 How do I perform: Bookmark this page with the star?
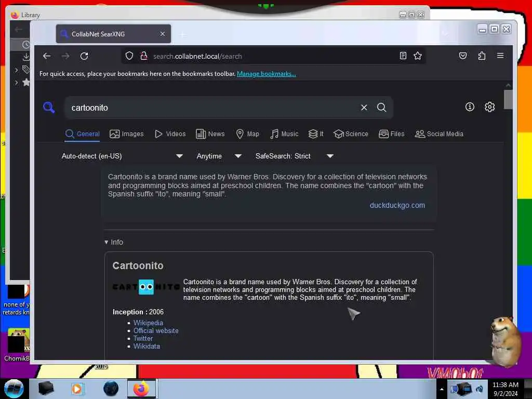pos(418,56)
